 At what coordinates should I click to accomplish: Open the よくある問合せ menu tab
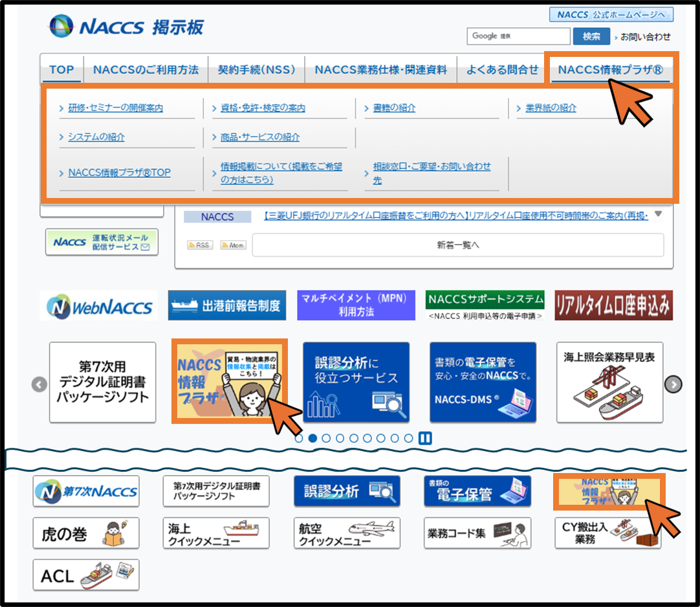[x=502, y=70]
